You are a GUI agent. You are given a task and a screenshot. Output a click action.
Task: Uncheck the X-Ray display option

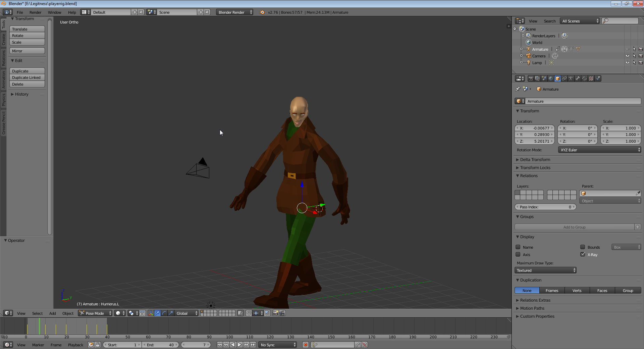click(x=583, y=255)
